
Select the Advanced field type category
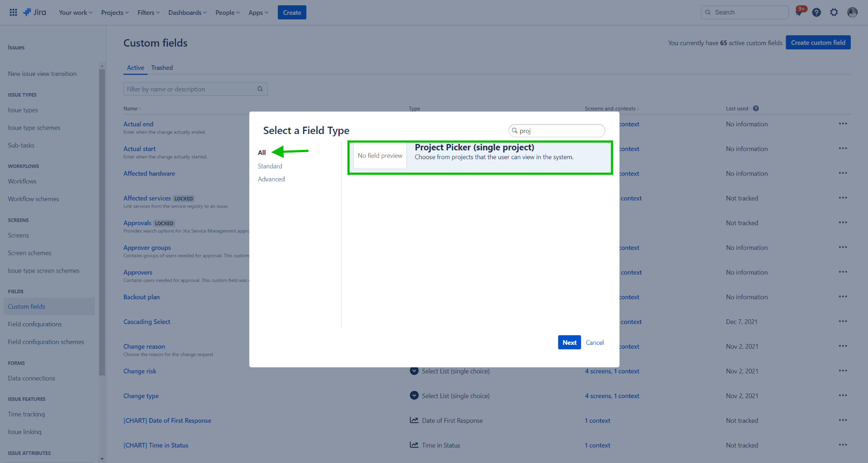click(271, 179)
